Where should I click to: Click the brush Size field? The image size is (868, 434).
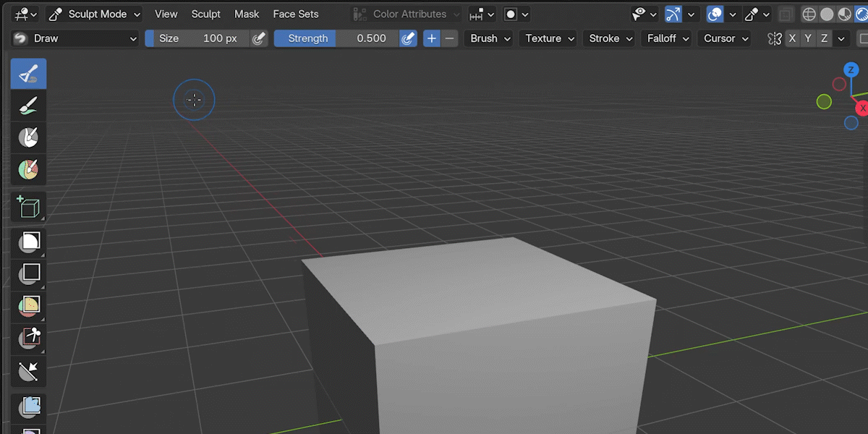tap(197, 38)
